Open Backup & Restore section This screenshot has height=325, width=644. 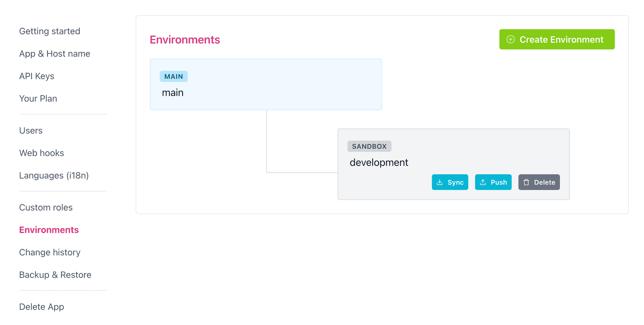point(55,275)
